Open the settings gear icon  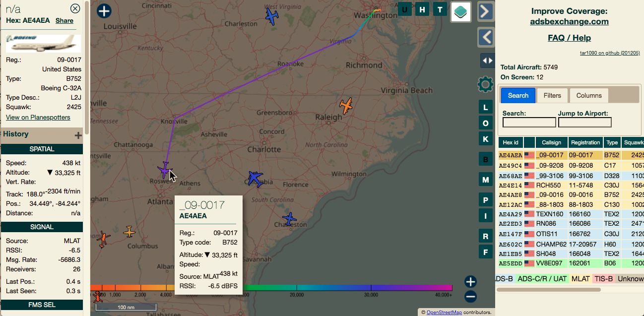[485, 84]
